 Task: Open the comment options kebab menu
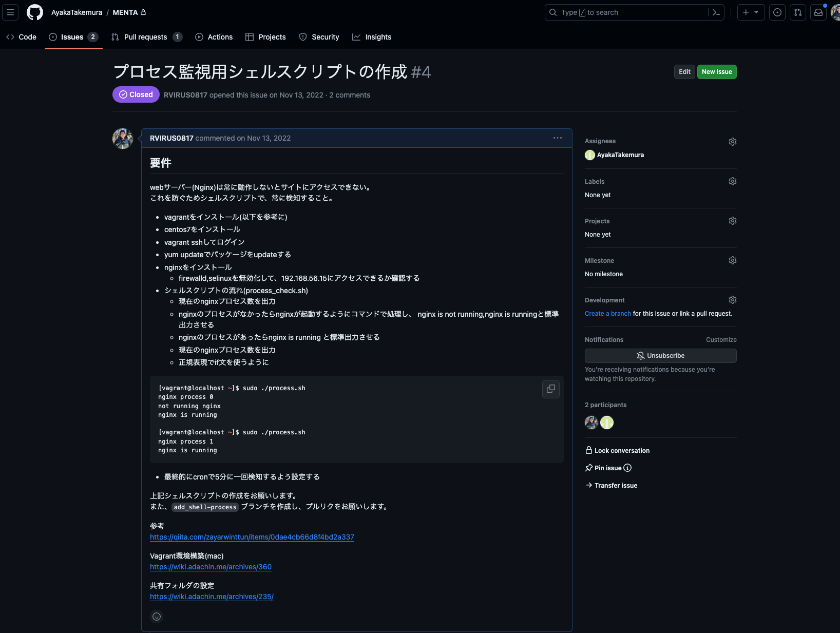pos(557,138)
